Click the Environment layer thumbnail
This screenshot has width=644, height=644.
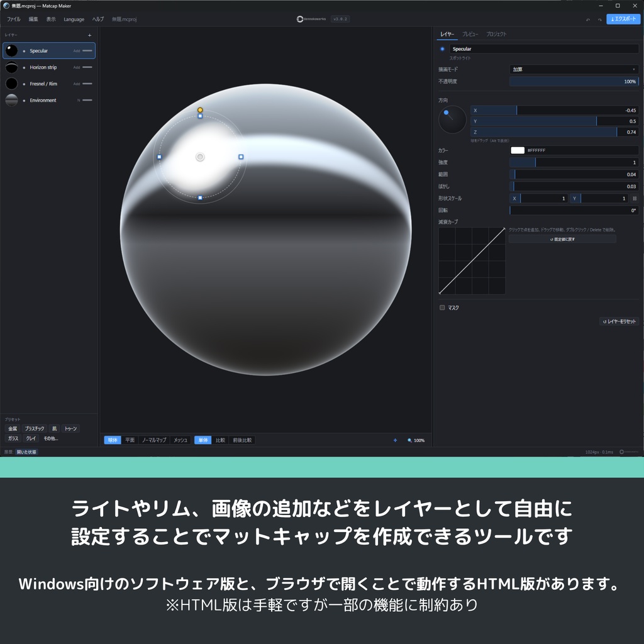click(11, 100)
